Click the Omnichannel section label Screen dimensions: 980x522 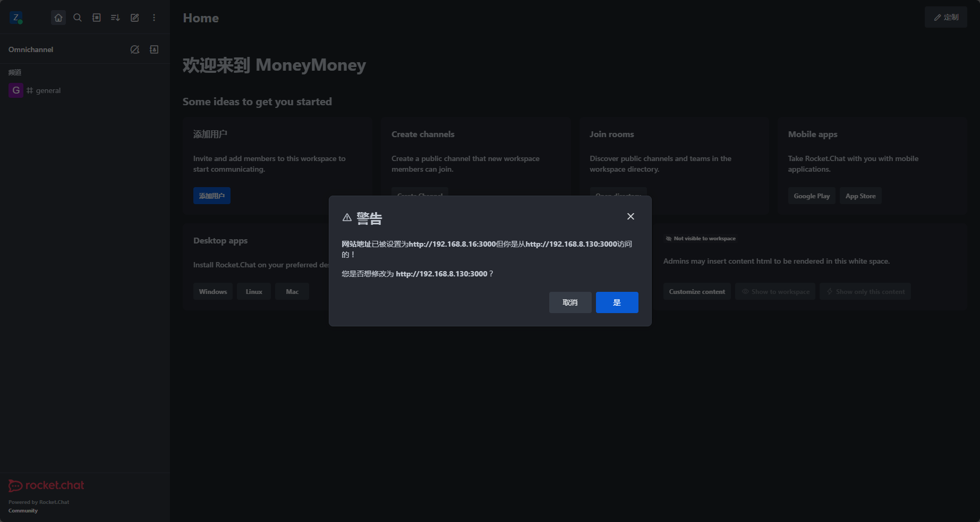point(31,49)
